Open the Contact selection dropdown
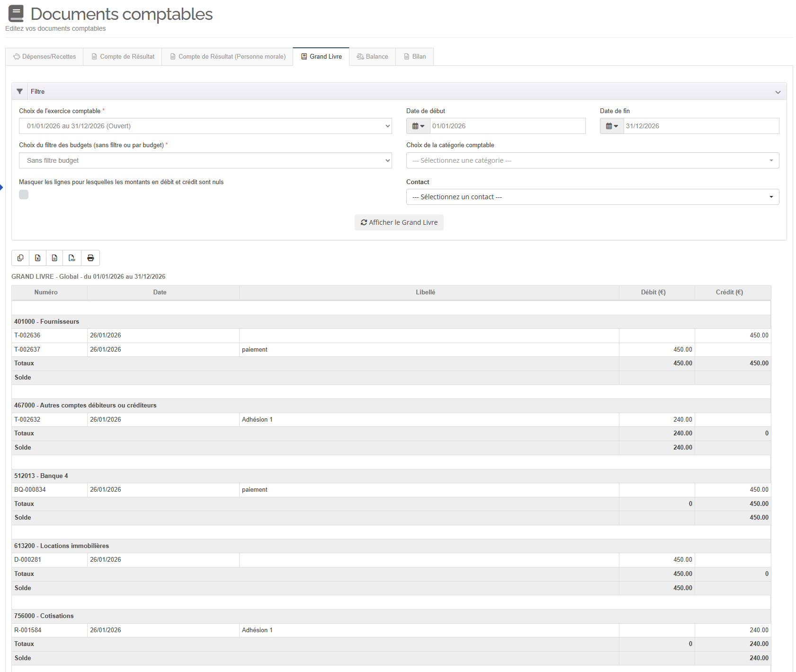The width and height of the screenshot is (796, 672). click(592, 197)
